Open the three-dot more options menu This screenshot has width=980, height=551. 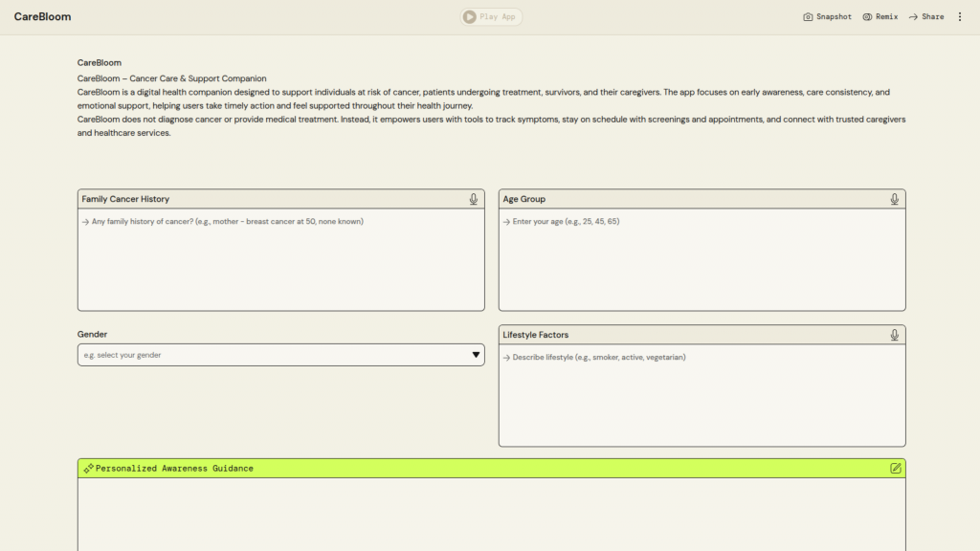[960, 17]
